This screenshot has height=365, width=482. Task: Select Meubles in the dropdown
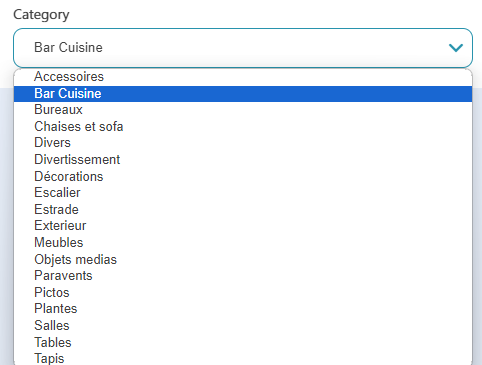[243, 242]
